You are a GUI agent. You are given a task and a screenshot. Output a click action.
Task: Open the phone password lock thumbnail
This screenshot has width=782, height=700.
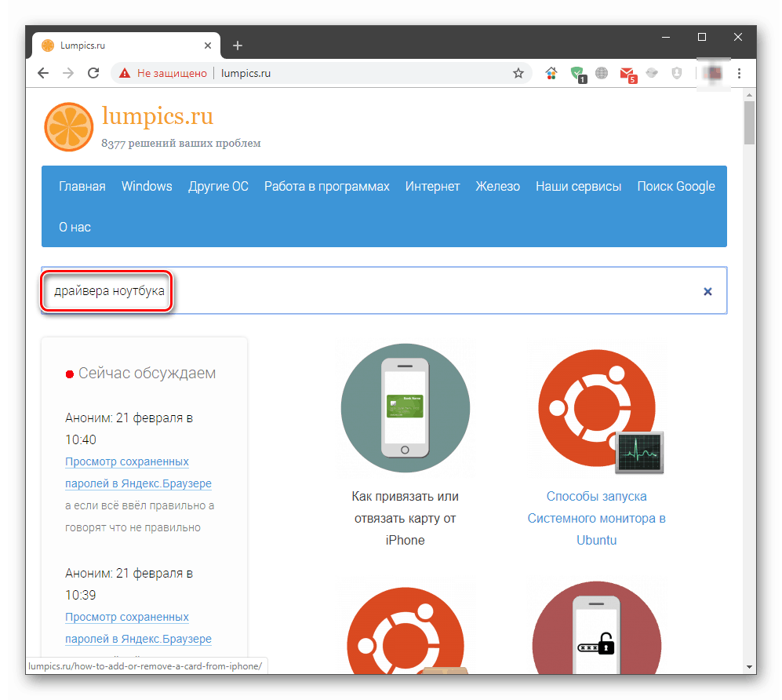(597, 628)
